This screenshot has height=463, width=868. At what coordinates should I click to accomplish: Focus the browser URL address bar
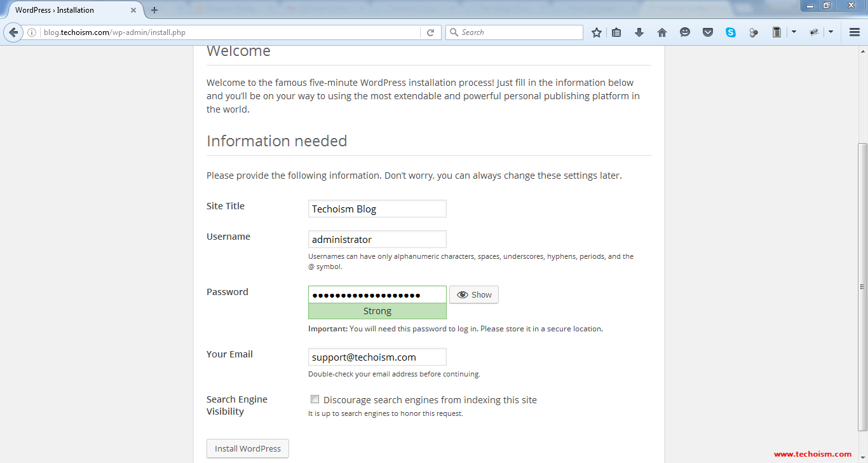point(230,32)
